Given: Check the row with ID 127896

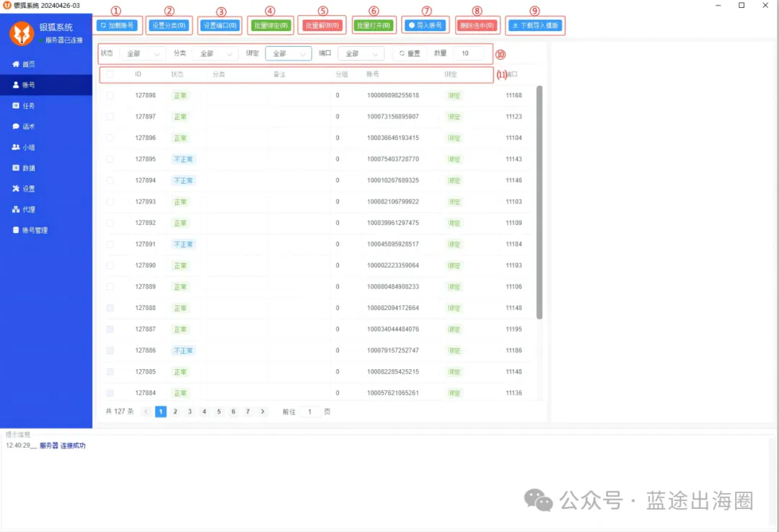Looking at the screenshot, I should click(x=110, y=138).
